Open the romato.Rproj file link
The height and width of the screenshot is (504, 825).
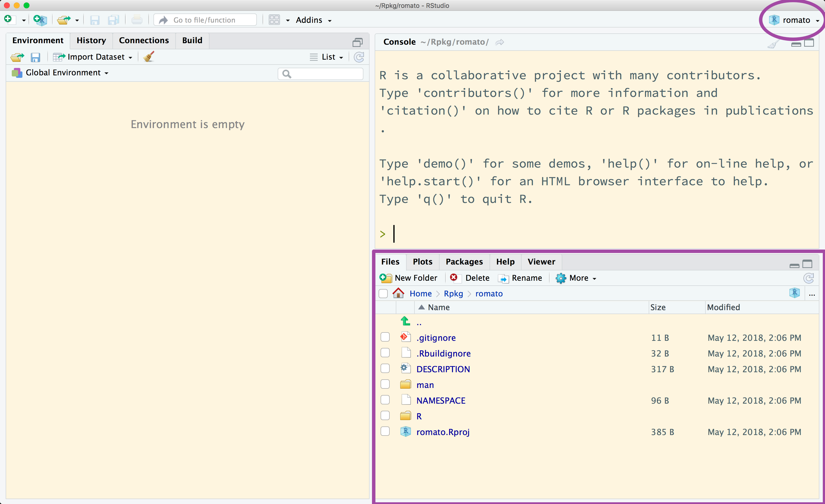pos(443,432)
